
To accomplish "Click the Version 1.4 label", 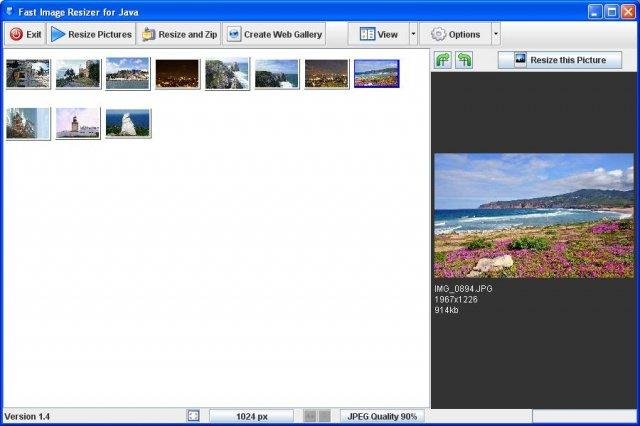I will 27,417.
